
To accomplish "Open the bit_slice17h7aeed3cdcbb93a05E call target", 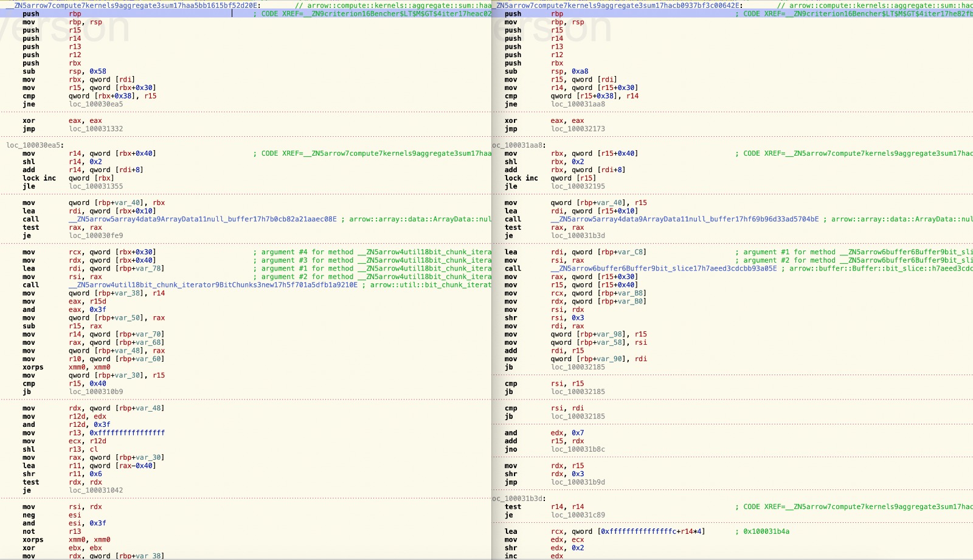I will [x=664, y=269].
